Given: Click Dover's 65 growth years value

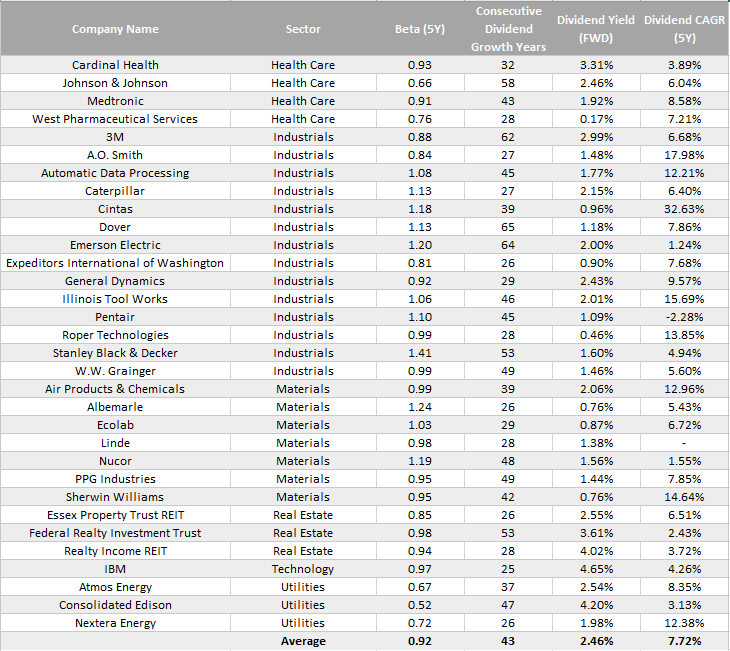Looking at the screenshot, I should click(x=508, y=227).
